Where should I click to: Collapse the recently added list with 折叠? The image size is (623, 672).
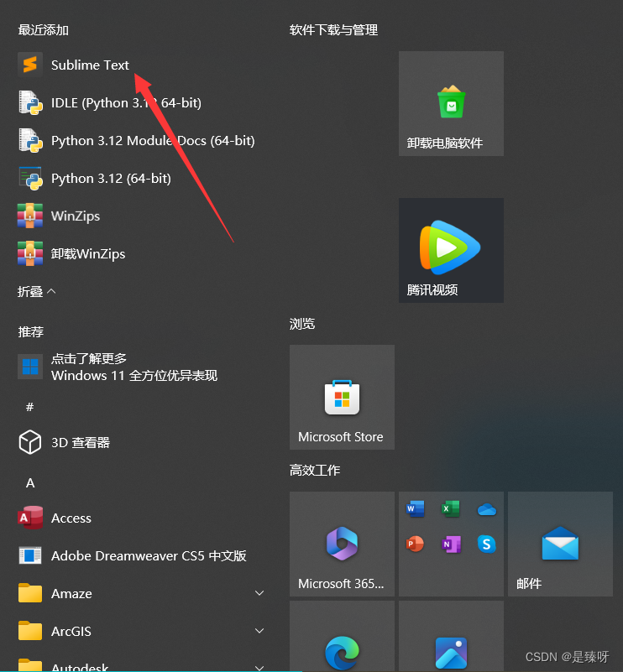(x=36, y=291)
